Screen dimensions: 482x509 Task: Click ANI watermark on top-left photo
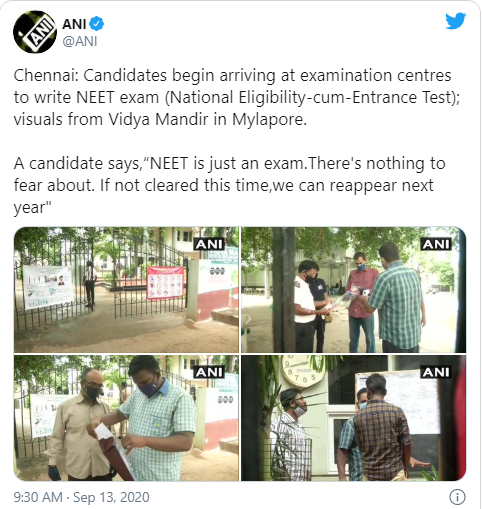(x=209, y=244)
